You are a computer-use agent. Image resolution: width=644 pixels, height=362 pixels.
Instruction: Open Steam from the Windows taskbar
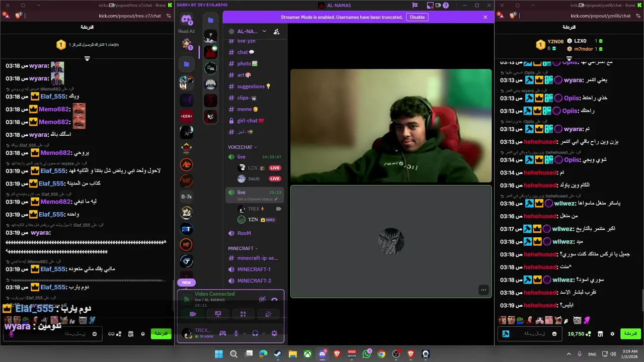tap(278, 354)
